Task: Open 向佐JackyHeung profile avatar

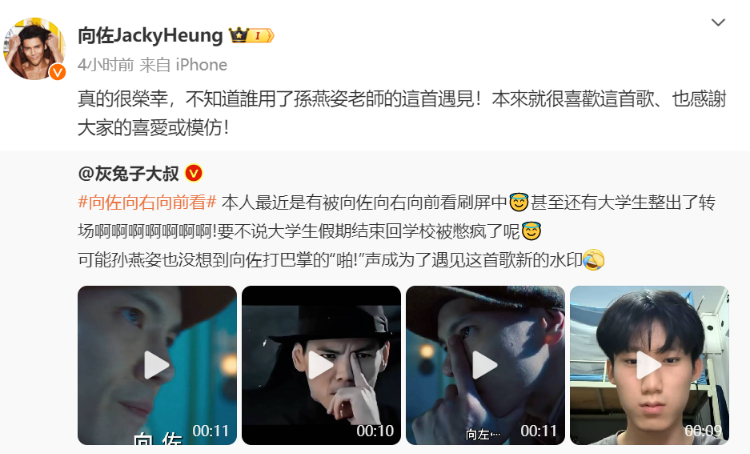Action: (x=34, y=49)
